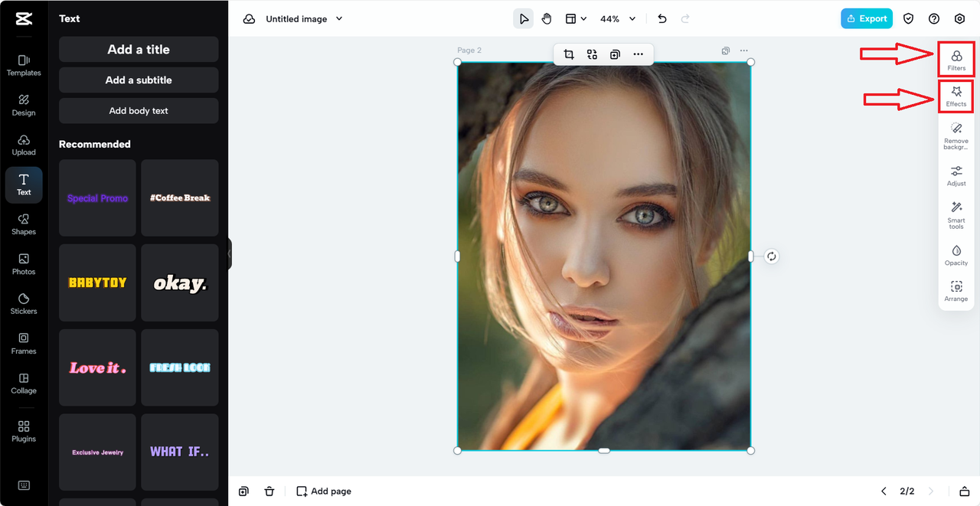Select the hand pan tool
The image size is (980, 506).
click(x=547, y=19)
